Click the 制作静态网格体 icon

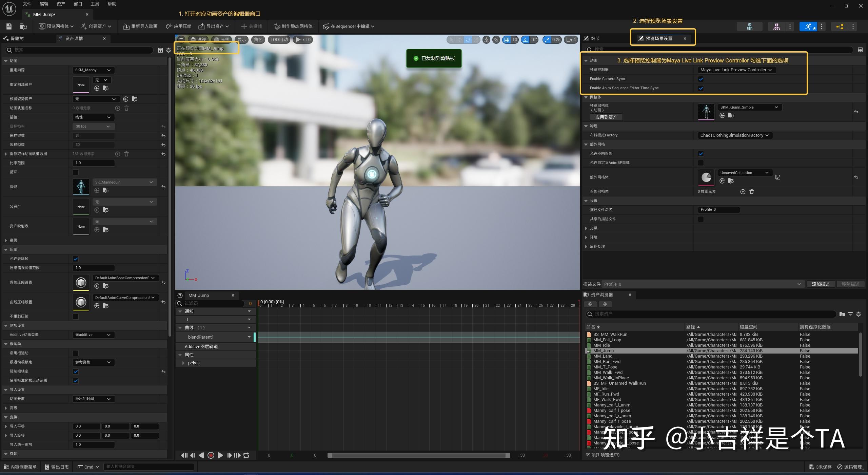[x=292, y=26]
